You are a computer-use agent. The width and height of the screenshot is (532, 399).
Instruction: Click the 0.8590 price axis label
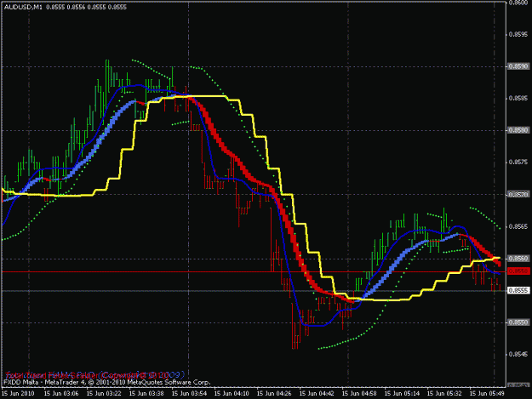pyautogui.click(x=518, y=66)
